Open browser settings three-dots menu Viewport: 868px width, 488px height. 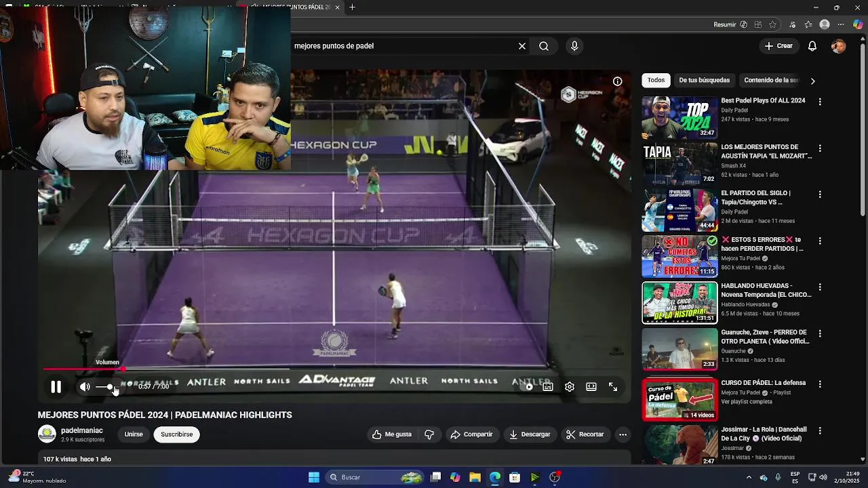pyautogui.click(x=842, y=24)
